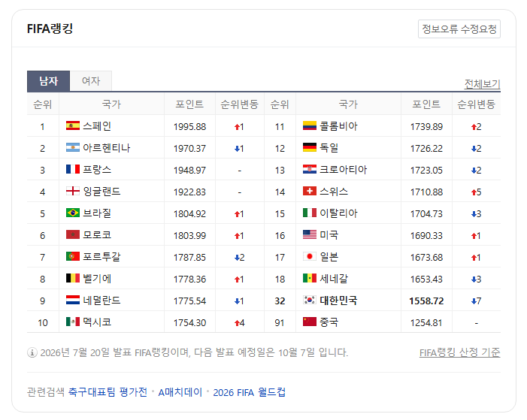Click the country name 독일
The image size is (527, 420).
[x=329, y=148]
